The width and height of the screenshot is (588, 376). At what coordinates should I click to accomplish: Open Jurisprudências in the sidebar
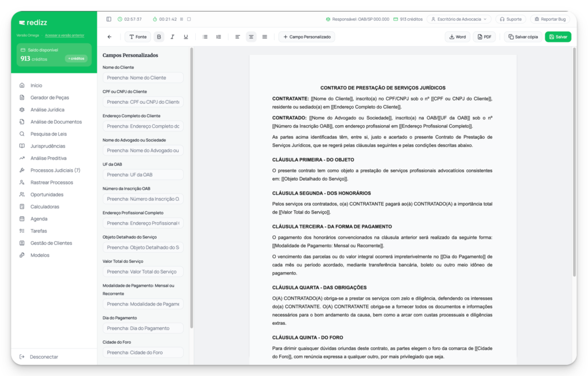(x=48, y=146)
